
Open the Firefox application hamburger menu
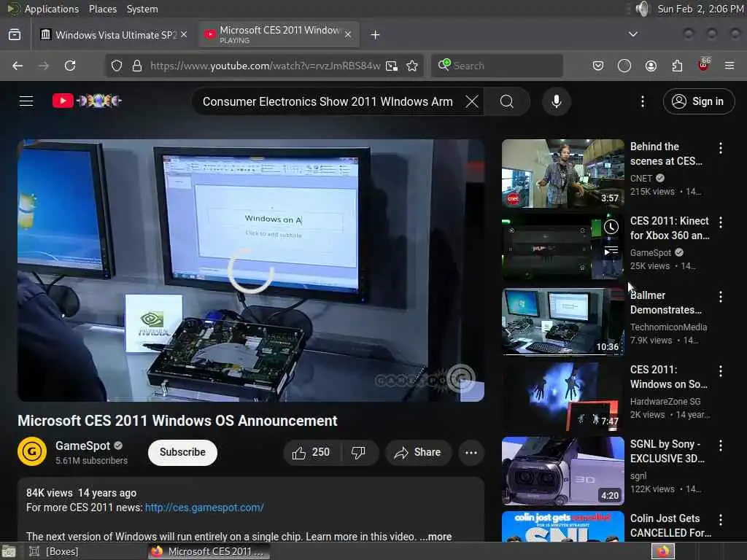pos(729,66)
